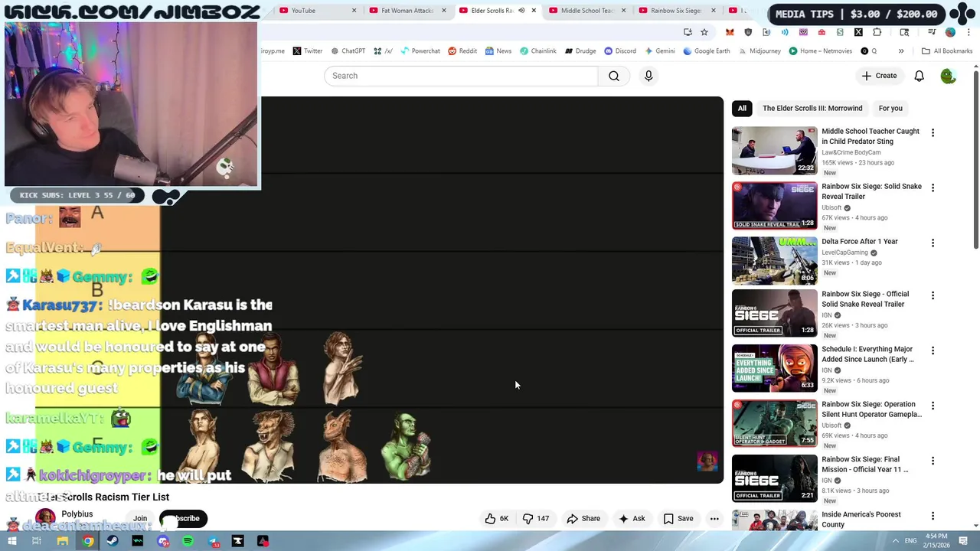980x551 pixels.
Task: Mute the Elder Scrolls tab audio
Action: [x=521, y=11]
